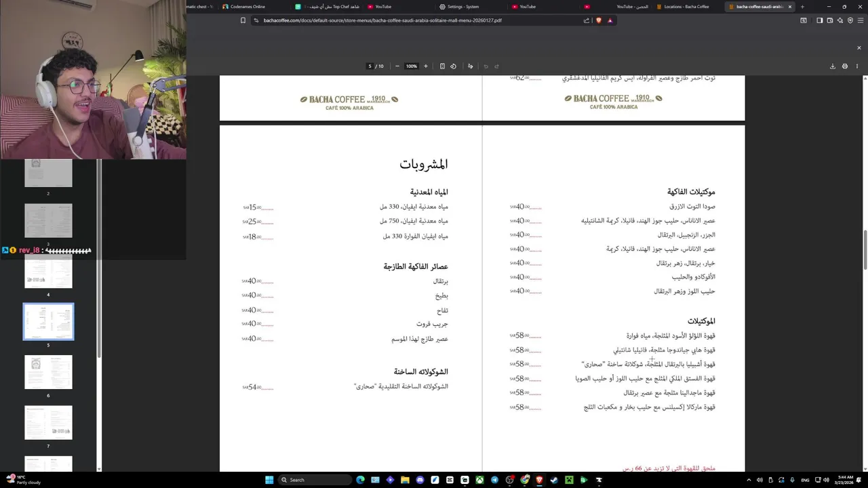Open Telegram from the taskbar

click(494, 480)
